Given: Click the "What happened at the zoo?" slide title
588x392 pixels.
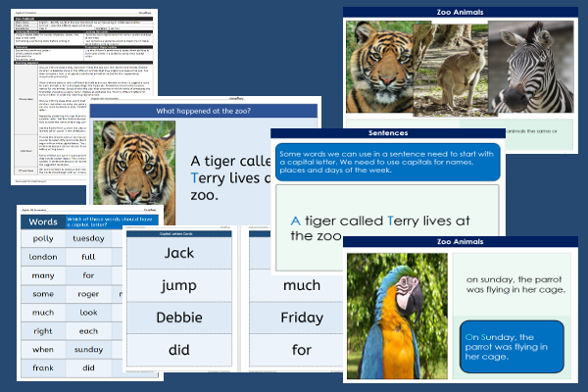Looking at the screenshot, I should 204,111.
